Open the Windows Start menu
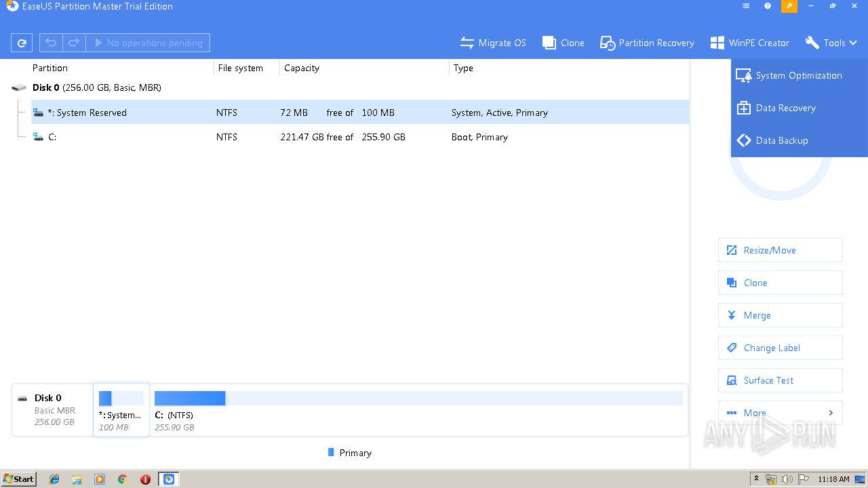Screen dimensions: 868x488 coord(19,479)
